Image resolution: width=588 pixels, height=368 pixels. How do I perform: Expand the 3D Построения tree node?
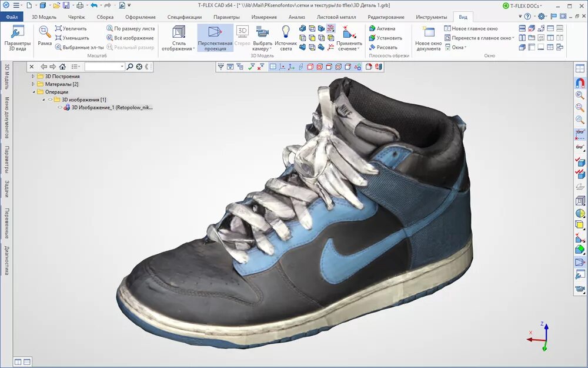pyautogui.click(x=33, y=76)
